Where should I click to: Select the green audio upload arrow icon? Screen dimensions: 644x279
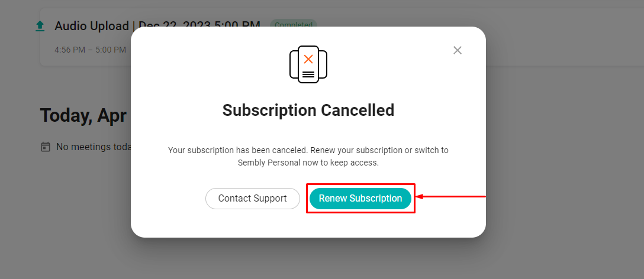pyautogui.click(x=40, y=26)
